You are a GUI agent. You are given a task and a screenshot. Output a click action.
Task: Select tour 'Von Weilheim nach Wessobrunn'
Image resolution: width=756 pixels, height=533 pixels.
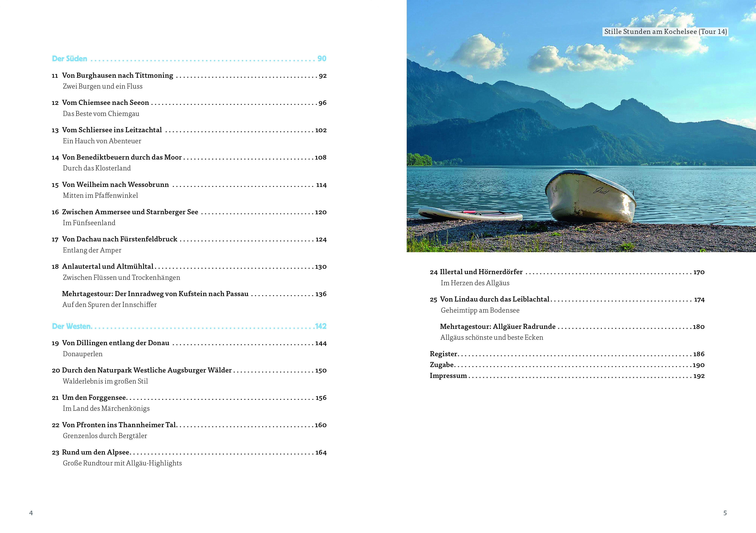pos(115,185)
